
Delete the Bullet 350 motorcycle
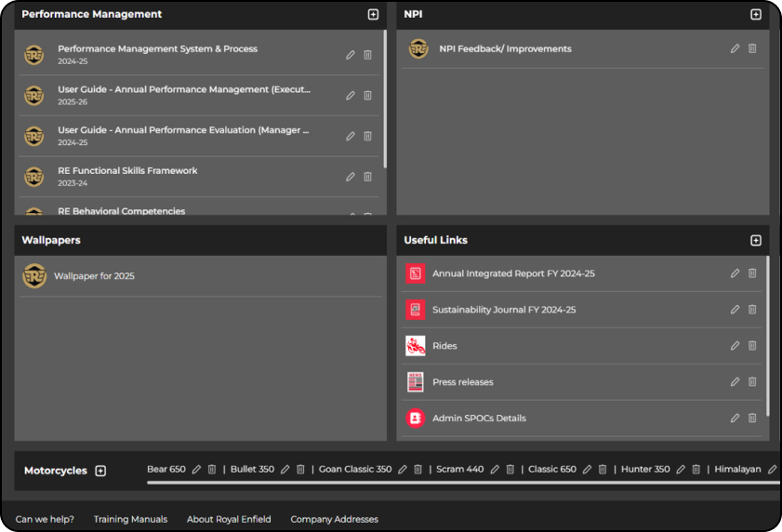[x=300, y=470]
